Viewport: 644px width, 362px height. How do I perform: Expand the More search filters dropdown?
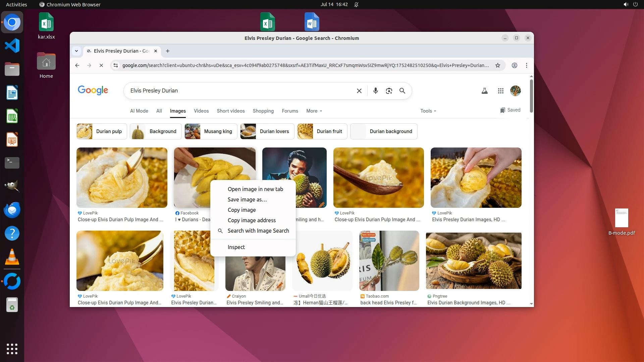314,111
